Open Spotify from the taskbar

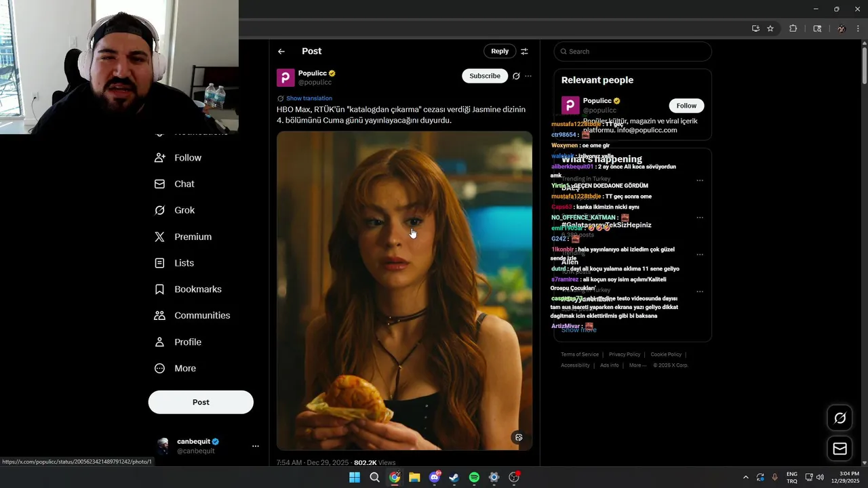pos(474,478)
